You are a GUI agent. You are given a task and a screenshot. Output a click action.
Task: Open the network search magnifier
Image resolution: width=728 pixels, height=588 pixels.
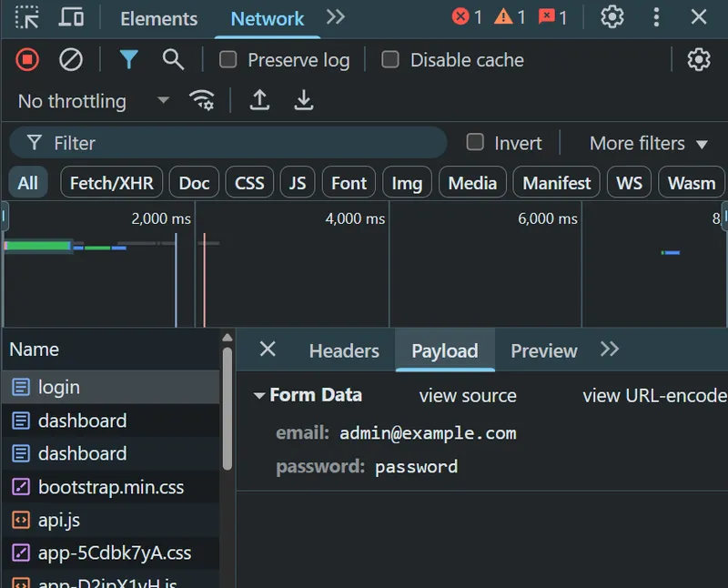click(x=173, y=60)
